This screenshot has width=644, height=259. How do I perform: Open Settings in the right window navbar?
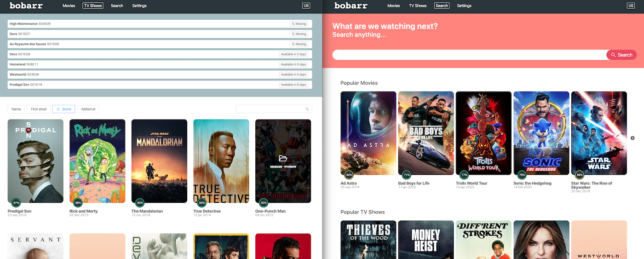coord(464,6)
